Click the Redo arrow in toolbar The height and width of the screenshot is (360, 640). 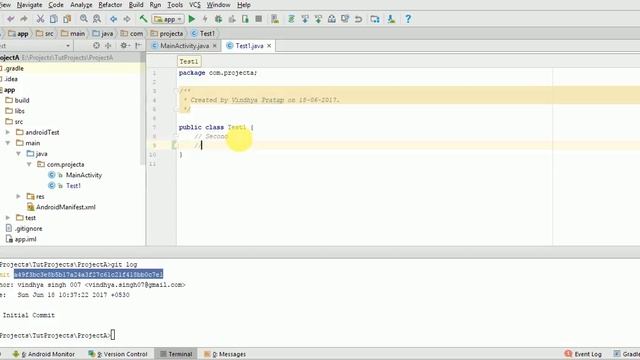pyautogui.click(x=24, y=19)
